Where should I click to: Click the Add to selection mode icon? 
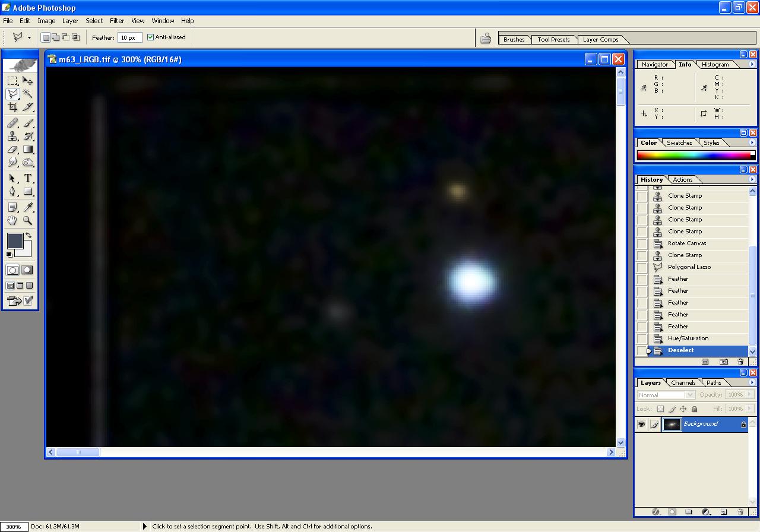55,37
